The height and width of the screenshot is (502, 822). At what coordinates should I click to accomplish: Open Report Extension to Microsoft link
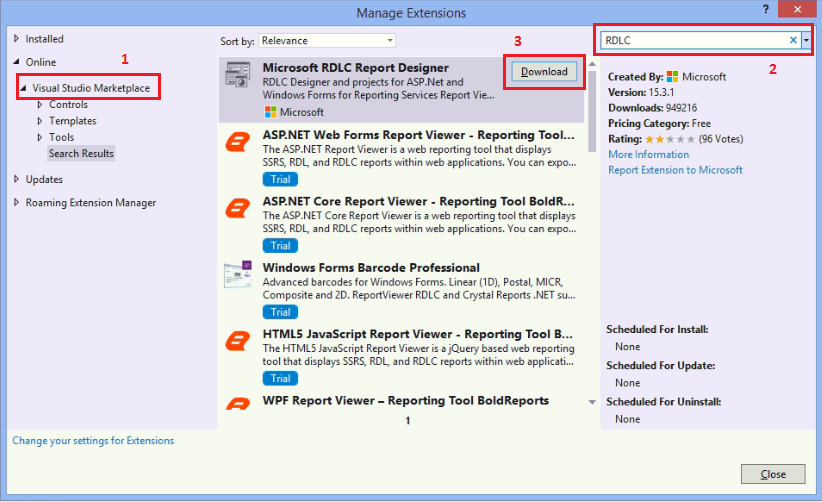(675, 170)
